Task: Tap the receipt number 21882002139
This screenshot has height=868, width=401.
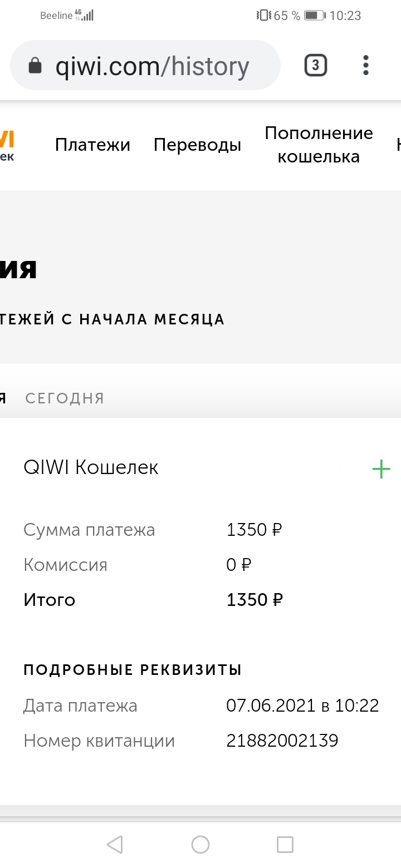Action: 282,741
